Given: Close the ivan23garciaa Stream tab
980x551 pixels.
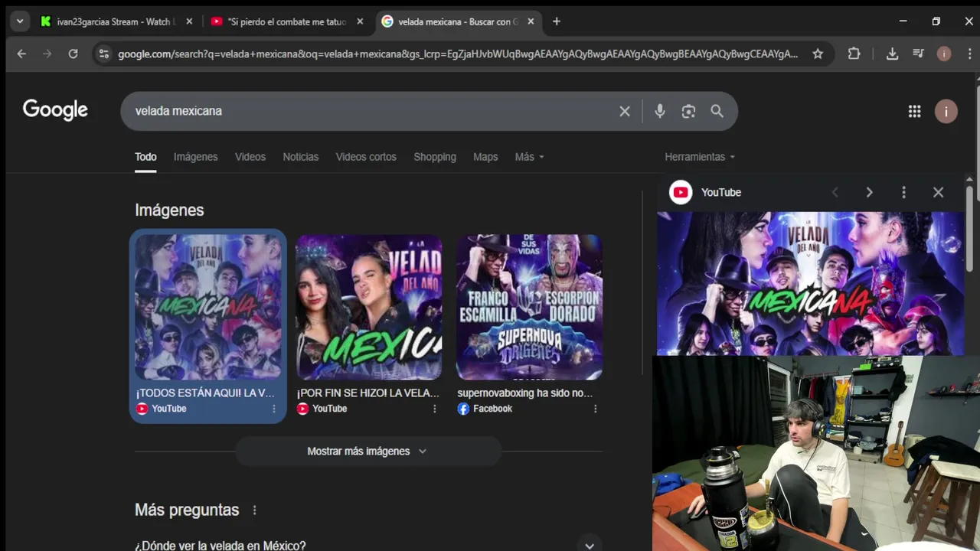Looking at the screenshot, I should pyautogui.click(x=189, y=21).
